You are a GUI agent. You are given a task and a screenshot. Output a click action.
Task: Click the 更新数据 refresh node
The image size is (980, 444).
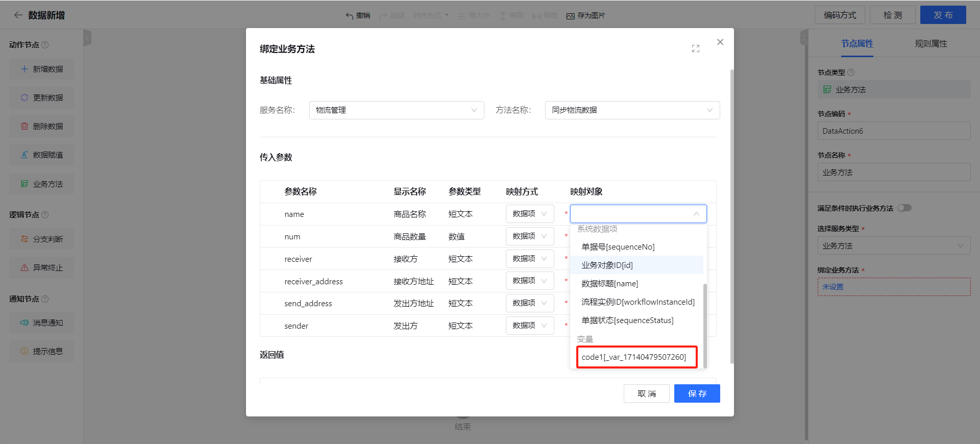[41, 97]
